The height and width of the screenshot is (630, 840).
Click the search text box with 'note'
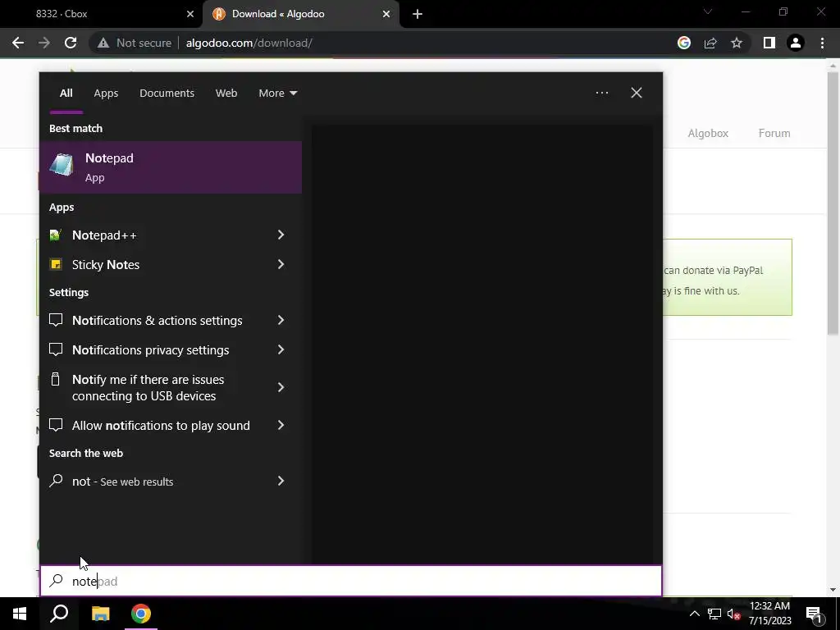[x=351, y=582]
